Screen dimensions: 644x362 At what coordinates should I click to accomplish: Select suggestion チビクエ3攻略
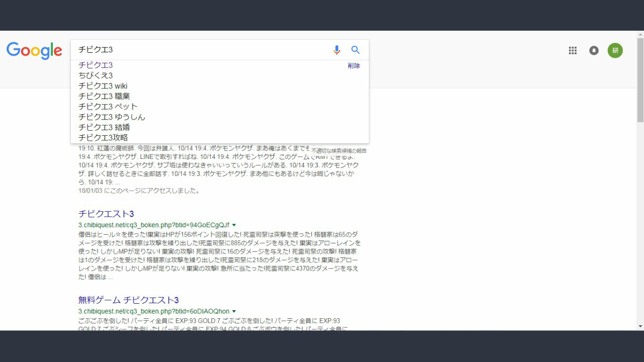[103, 137]
